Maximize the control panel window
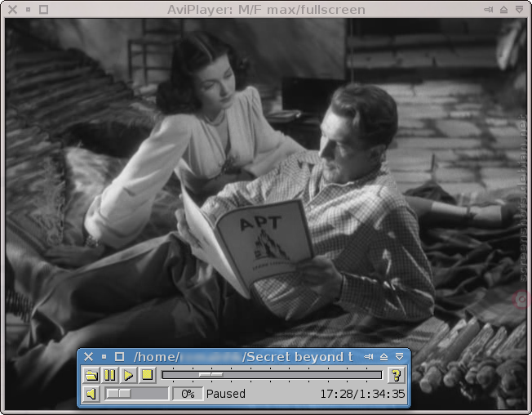The image size is (532, 415). coord(119,357)
